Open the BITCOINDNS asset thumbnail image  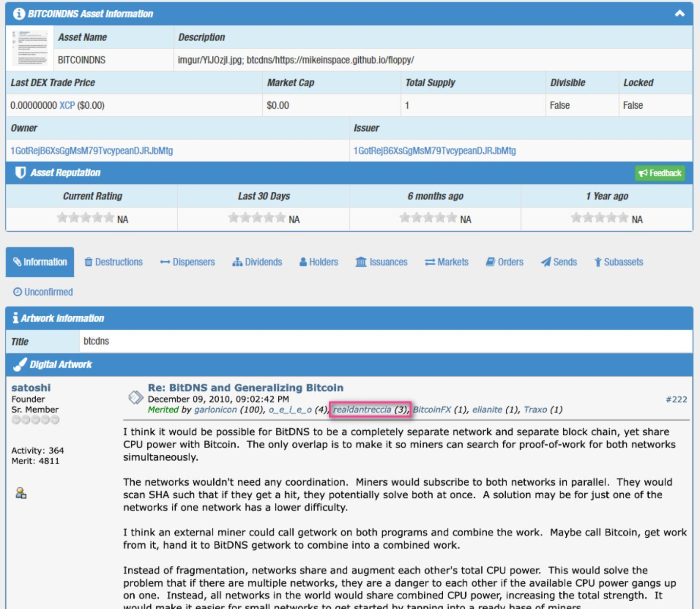pos(30,48)
